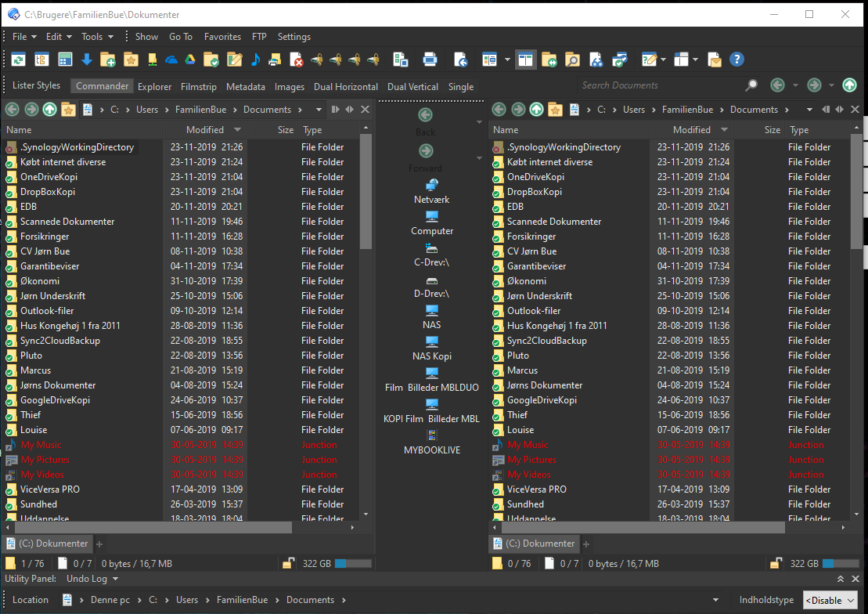Screen dimensions: 868x614
Task: Open the Settings menu
Action: click(294, 37)
